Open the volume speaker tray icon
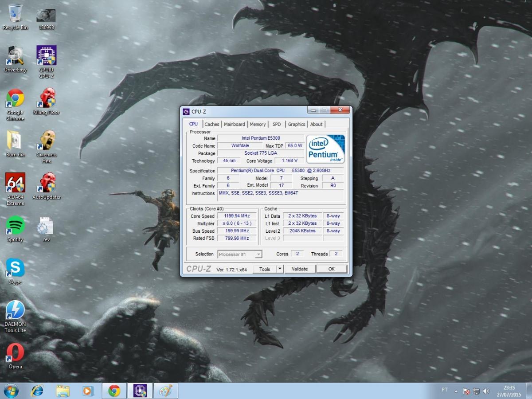 tap(486, 391)
